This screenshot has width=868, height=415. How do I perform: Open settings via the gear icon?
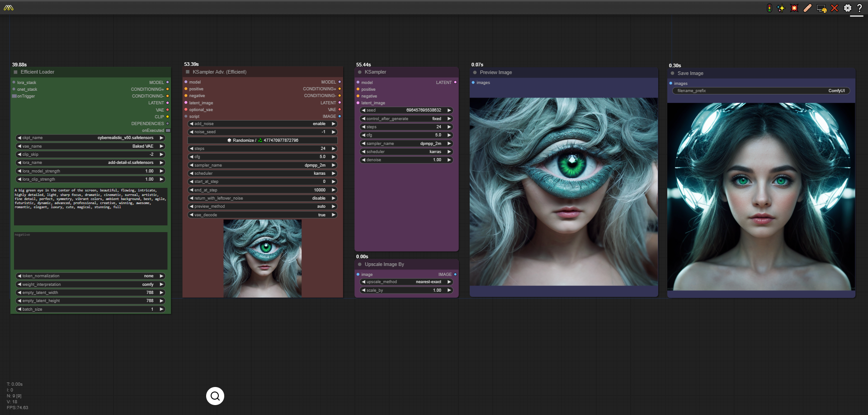848,8
